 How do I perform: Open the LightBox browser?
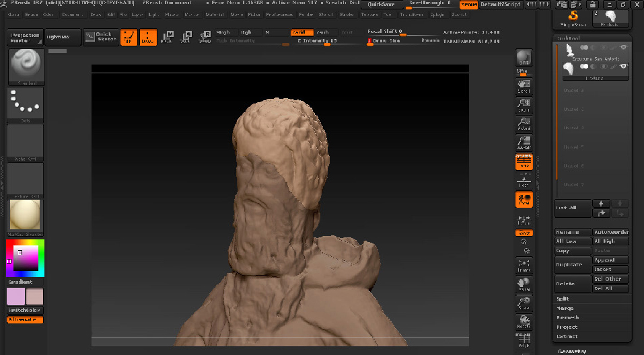pos(63,38)
